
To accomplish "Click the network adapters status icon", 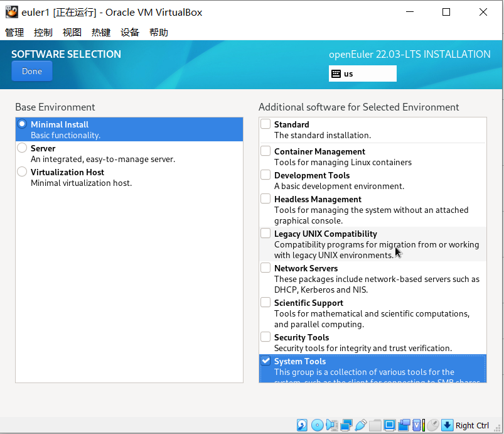I will tap(346, 425).
